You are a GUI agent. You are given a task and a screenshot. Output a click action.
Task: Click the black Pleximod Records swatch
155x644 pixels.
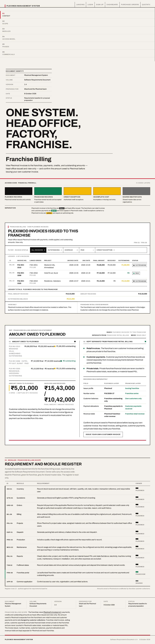coord(19,191)
